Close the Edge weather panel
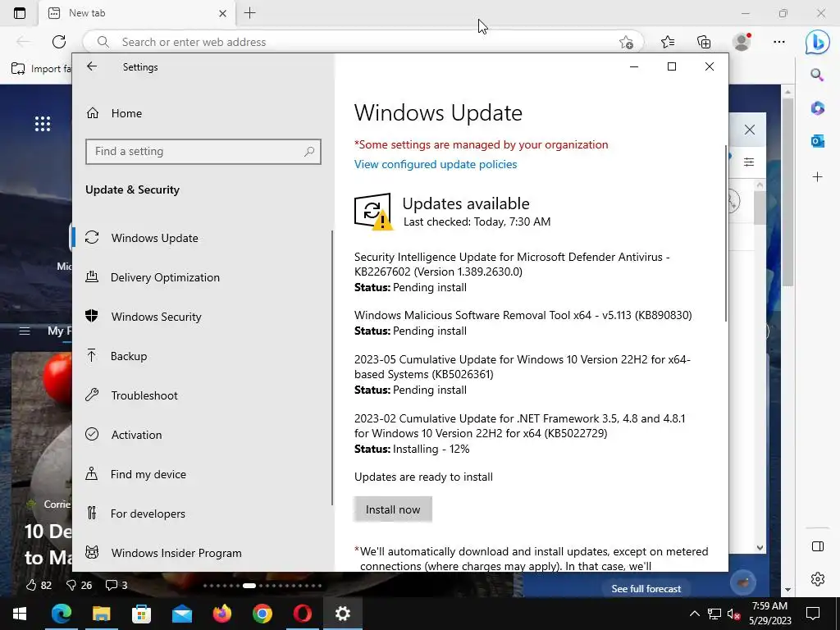840x630 pixels. pos(750,130)
